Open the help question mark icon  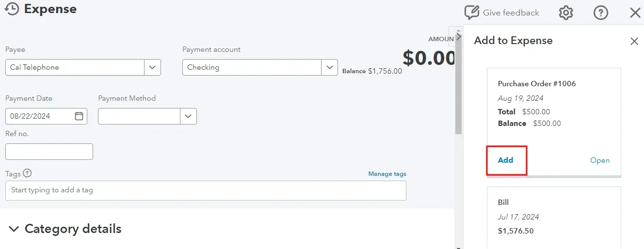[x=601, y=13]
